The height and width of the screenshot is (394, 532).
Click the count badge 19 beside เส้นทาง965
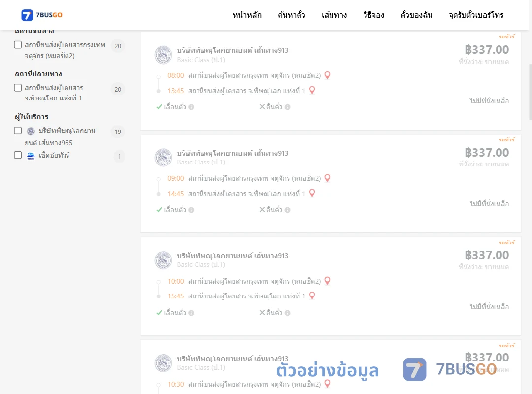118,131
